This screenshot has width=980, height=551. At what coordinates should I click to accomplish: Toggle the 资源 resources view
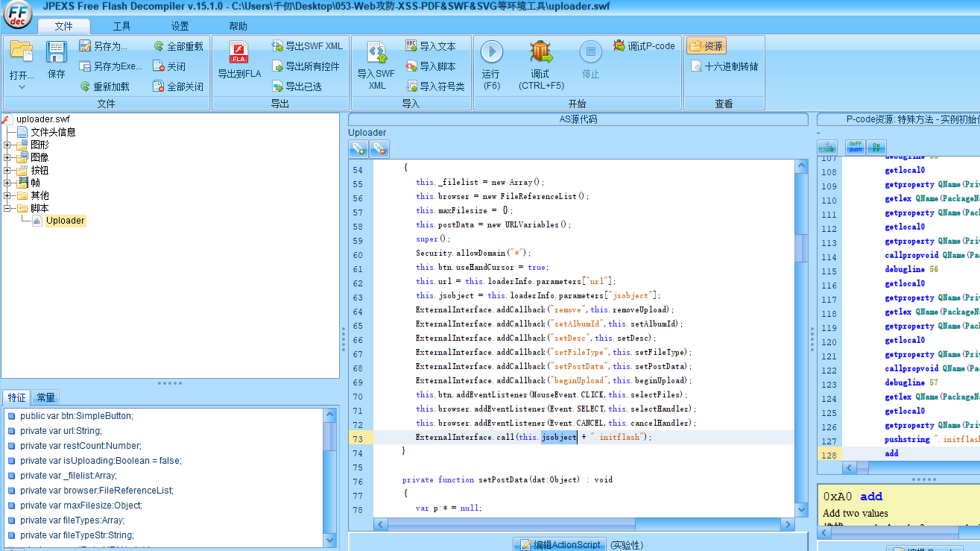click(706, 46)
